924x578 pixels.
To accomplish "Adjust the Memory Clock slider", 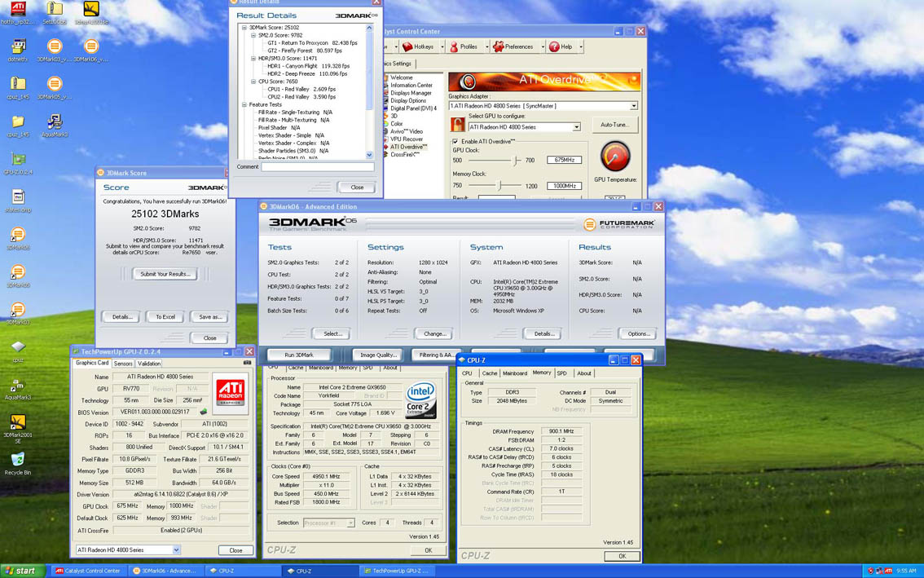I will pos(499,186).
